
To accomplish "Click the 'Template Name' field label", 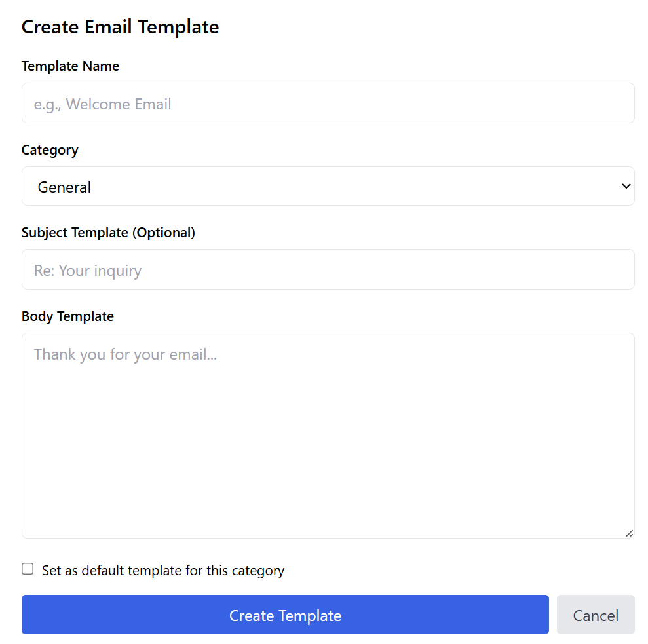I will click(70, 66).
